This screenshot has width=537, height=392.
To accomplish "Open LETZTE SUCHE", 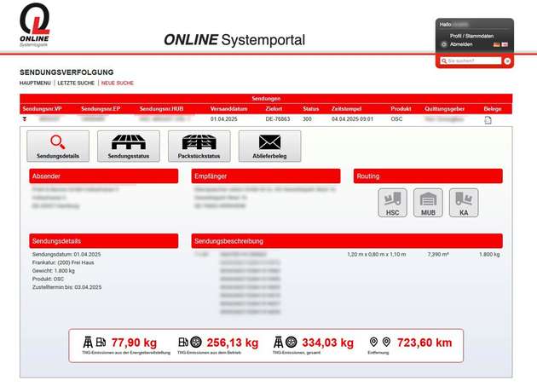I will 76,83.
